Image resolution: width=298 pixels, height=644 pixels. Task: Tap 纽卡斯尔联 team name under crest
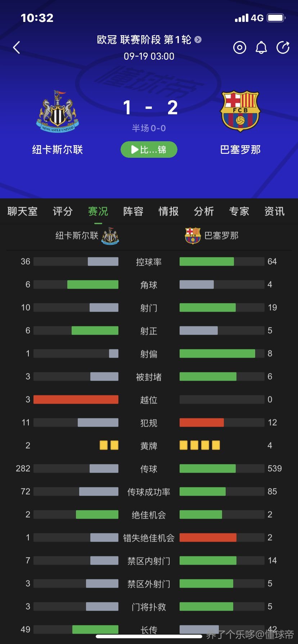[x=58, y=149]
